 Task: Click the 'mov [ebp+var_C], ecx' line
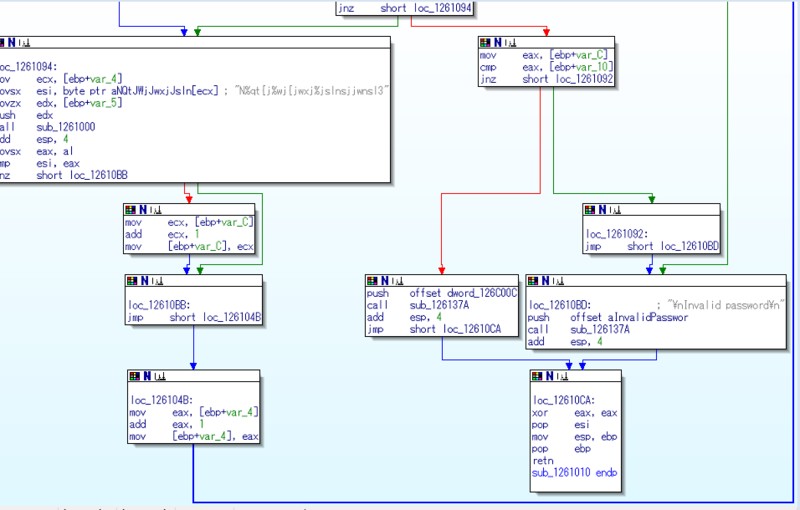[x=189, y=247]
